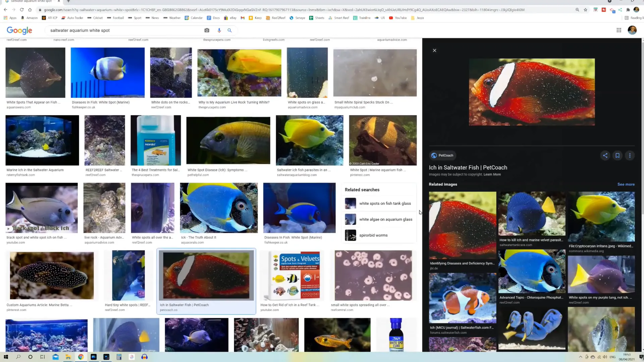
Task: Open Ich - The Truth About It thumbnail
Action: (219, 208)
